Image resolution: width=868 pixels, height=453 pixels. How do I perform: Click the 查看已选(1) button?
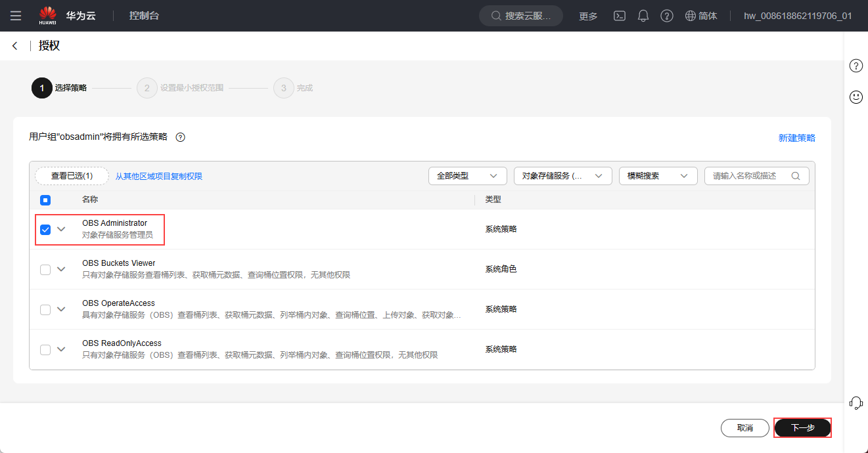tap(72, 176)
